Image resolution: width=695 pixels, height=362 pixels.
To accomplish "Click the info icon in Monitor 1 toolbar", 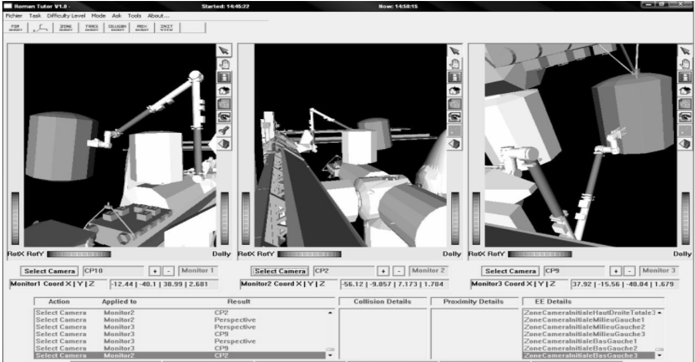I will 224,77.
